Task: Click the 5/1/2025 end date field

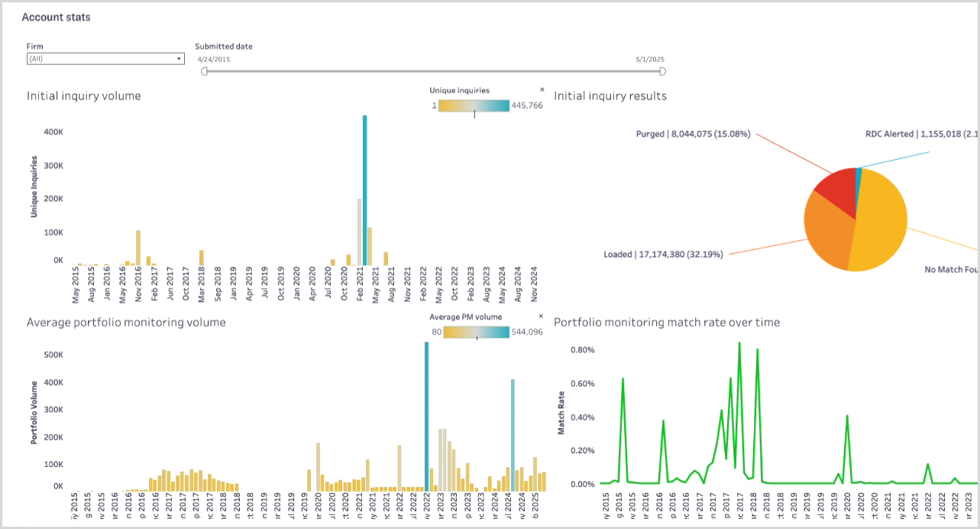Action: pos(650,59)
